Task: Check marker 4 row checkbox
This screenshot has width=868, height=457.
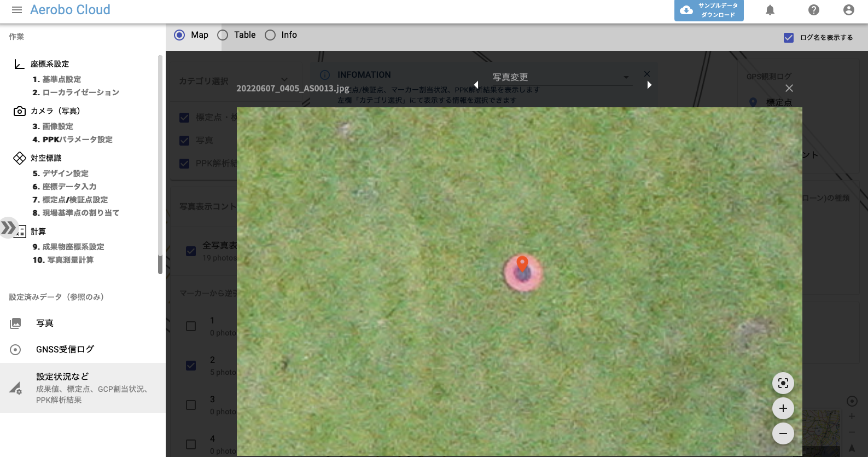Action: (191, 444)
